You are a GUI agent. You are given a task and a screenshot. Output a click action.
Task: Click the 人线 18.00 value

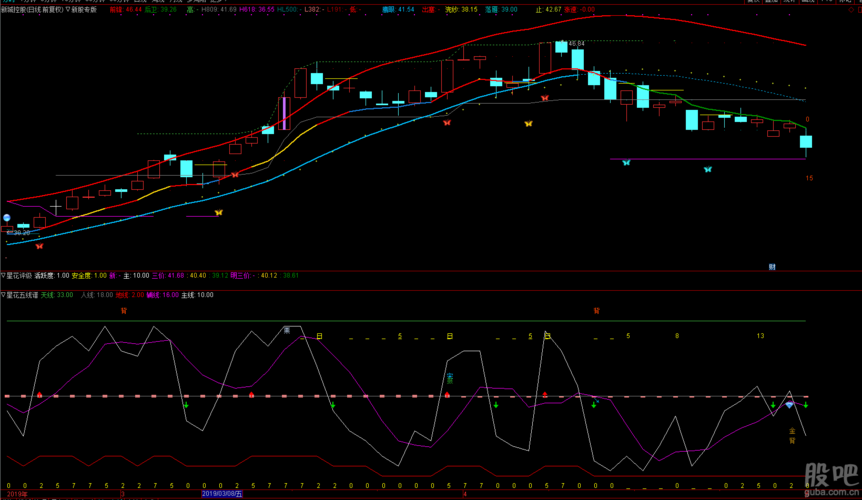tap(97, 295)
